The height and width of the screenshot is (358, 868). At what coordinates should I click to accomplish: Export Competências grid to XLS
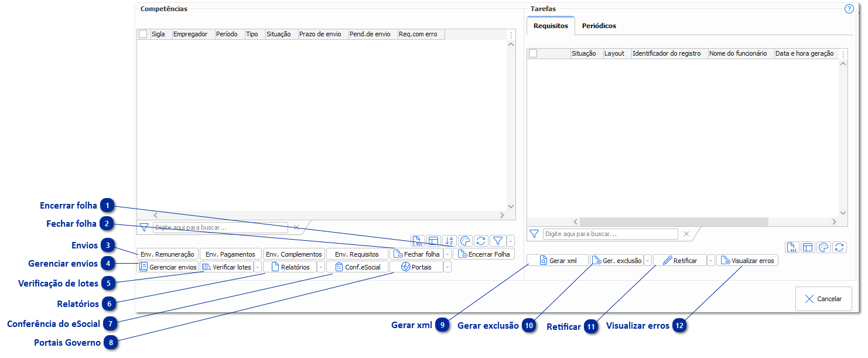click(417, 240)
